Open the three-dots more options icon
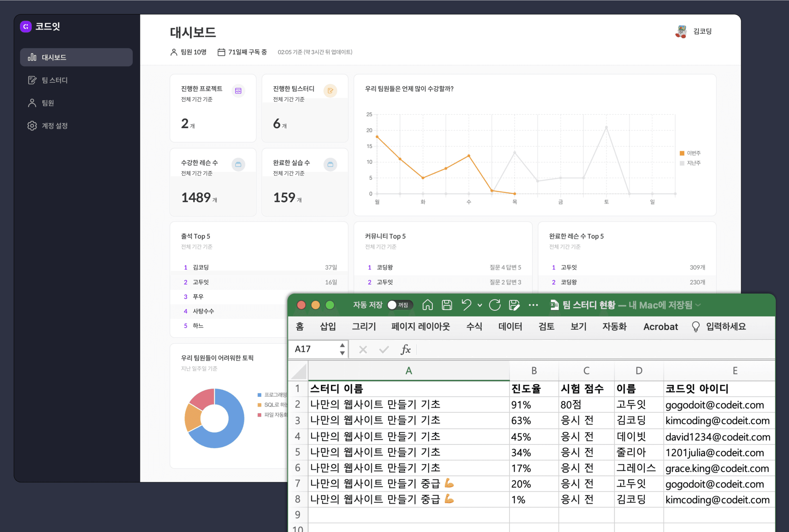This screenshot has width=789, height=532. (x=533, y=305)
